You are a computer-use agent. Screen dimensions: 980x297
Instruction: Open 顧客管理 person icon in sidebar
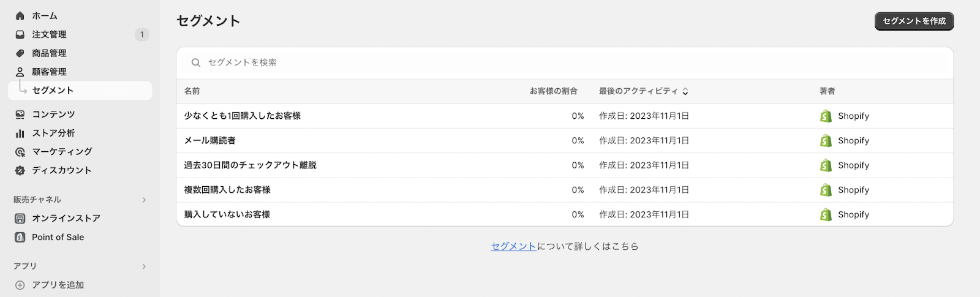point(20,72)
